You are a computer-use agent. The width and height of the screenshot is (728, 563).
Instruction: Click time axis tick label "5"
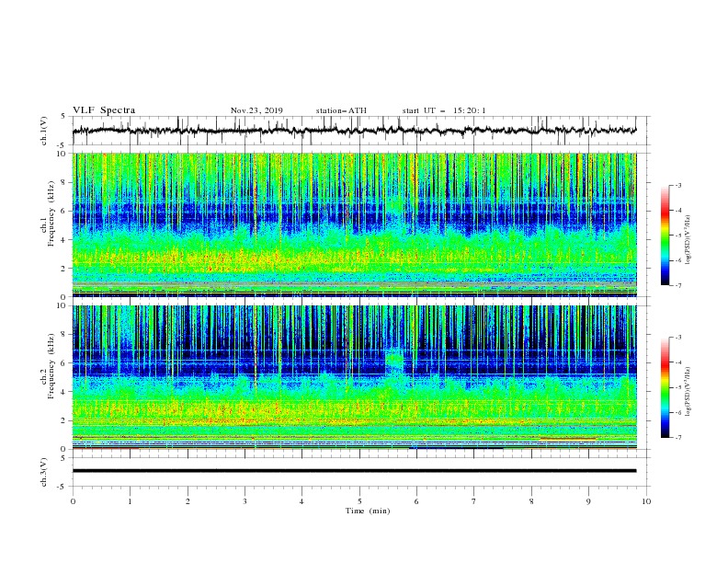[x=359, y=501]
